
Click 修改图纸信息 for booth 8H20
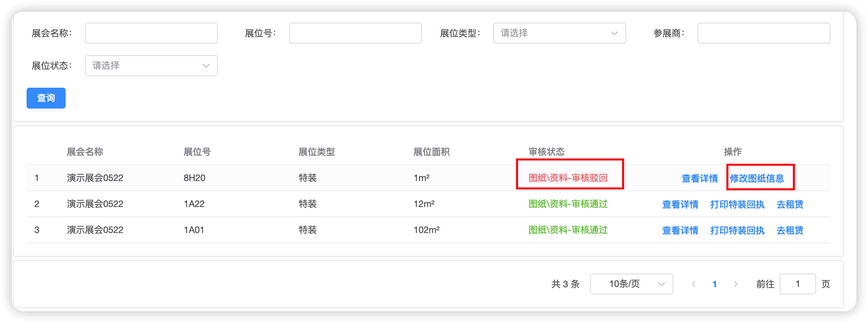coord(757,178)
